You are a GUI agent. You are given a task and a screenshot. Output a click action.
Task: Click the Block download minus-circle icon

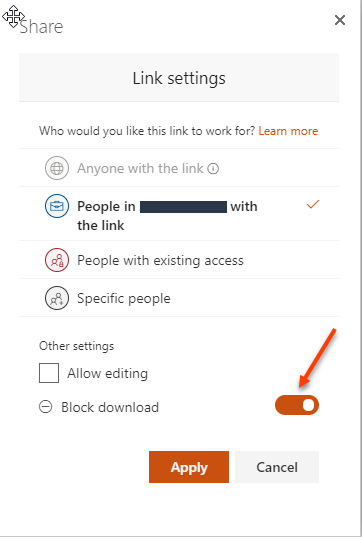coord(46,407)
